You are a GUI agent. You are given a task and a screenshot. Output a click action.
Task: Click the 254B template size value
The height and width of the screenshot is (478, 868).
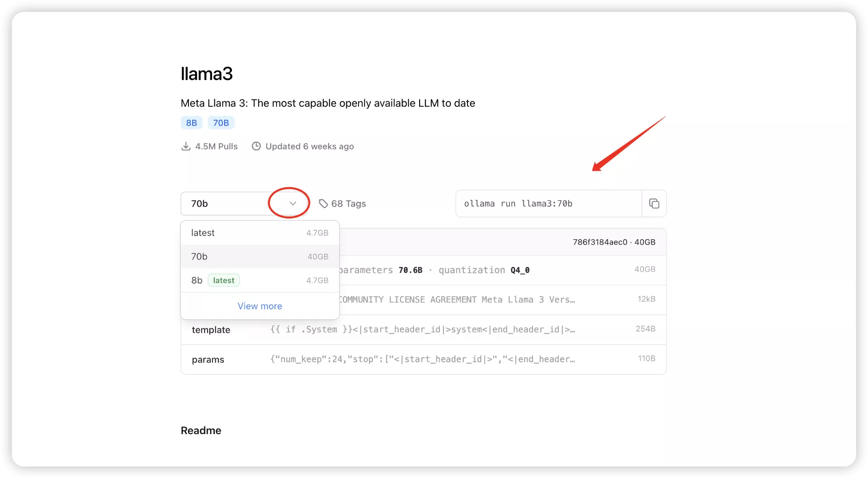click(646, 329)
